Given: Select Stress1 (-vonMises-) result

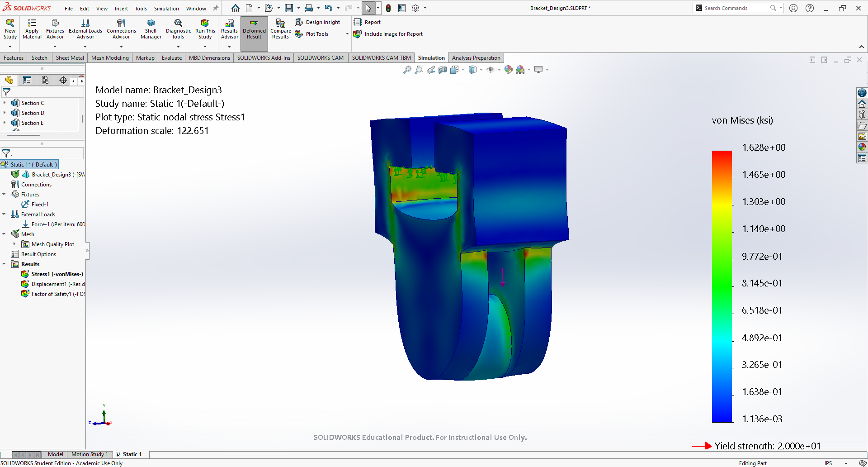Looking at the screenshot, I should 52,274.
